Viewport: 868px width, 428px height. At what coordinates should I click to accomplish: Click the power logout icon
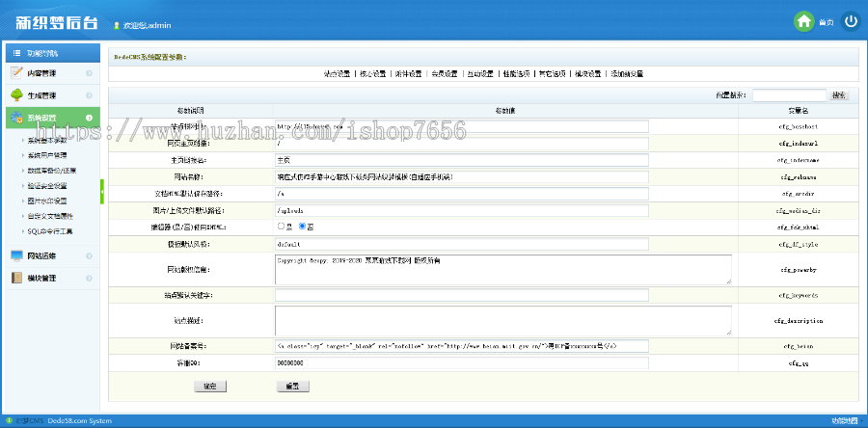pyautogui.click(x=851, y=21)
